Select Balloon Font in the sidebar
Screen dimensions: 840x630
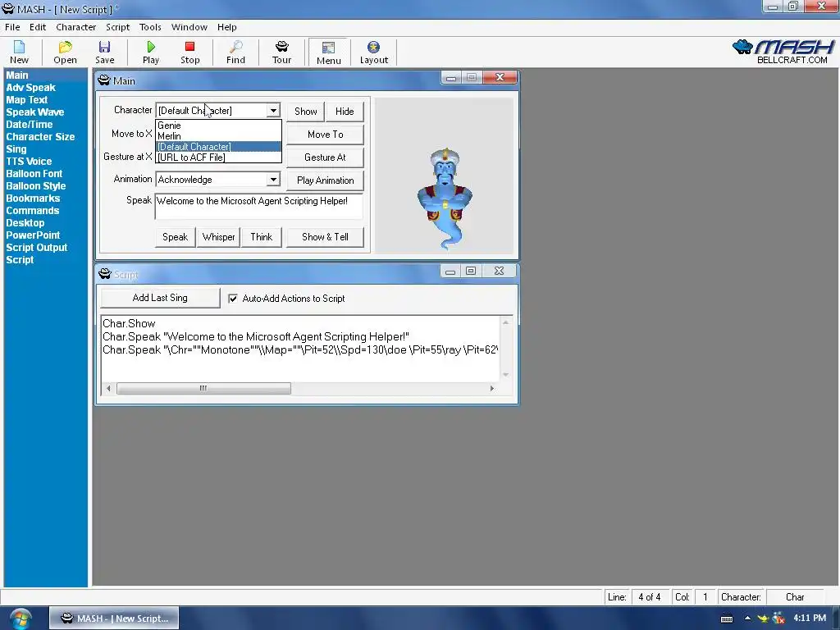coord(34,174)
